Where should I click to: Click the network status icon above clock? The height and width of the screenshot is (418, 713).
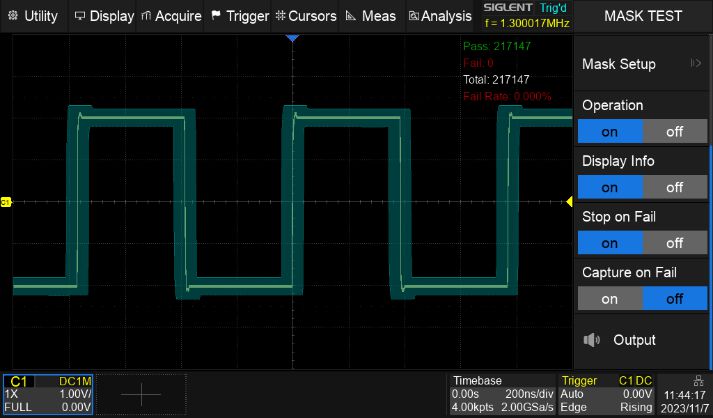pos(698,380)
